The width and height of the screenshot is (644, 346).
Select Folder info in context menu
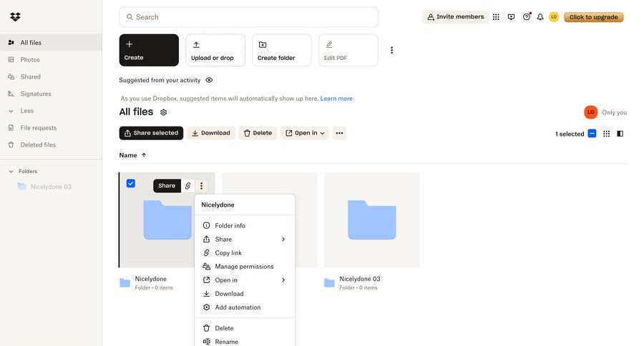click(245, 226)
